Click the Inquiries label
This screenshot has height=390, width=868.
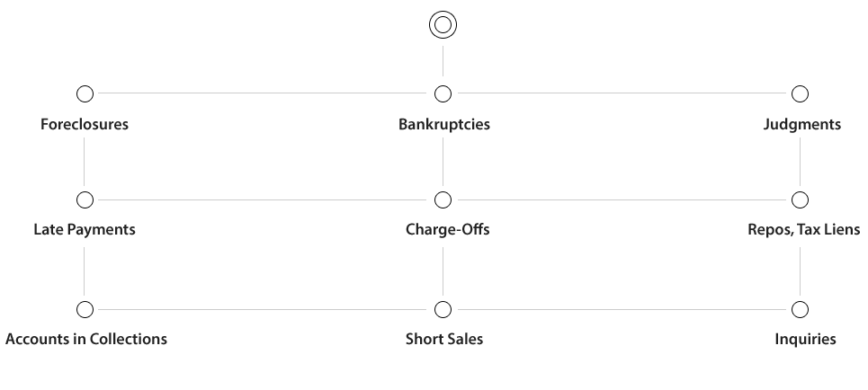tap(805, 339)
